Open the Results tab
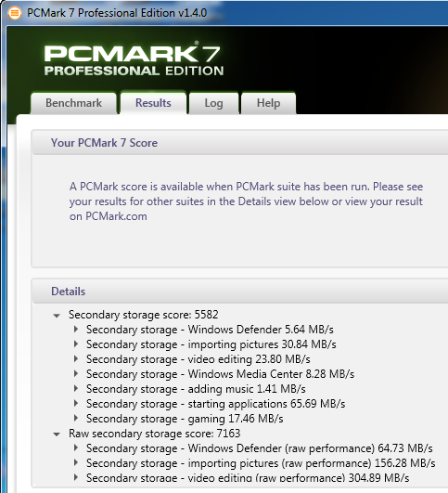Viewport: 448px width, 493px height. (153, 103)
